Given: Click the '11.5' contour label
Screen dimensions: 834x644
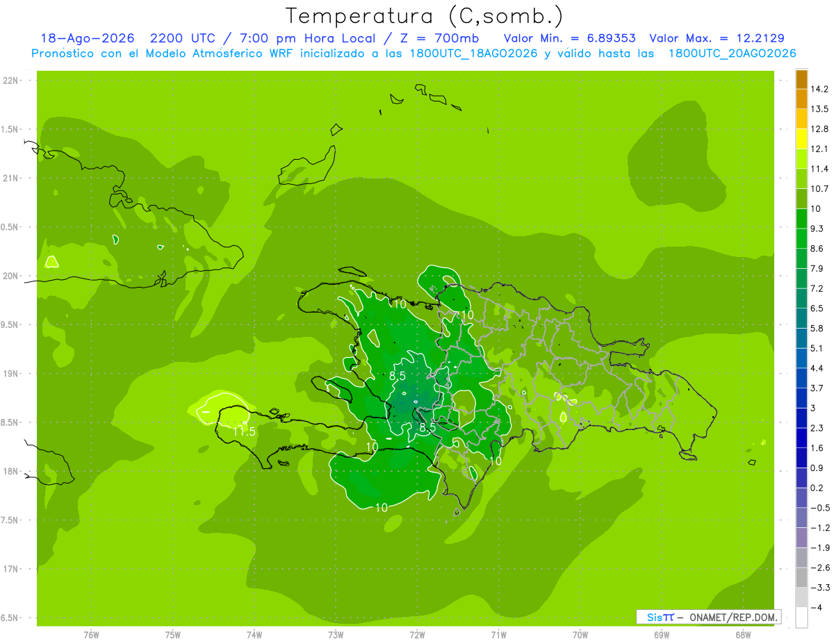Looking at the screenshot, I should click(244, 431).
